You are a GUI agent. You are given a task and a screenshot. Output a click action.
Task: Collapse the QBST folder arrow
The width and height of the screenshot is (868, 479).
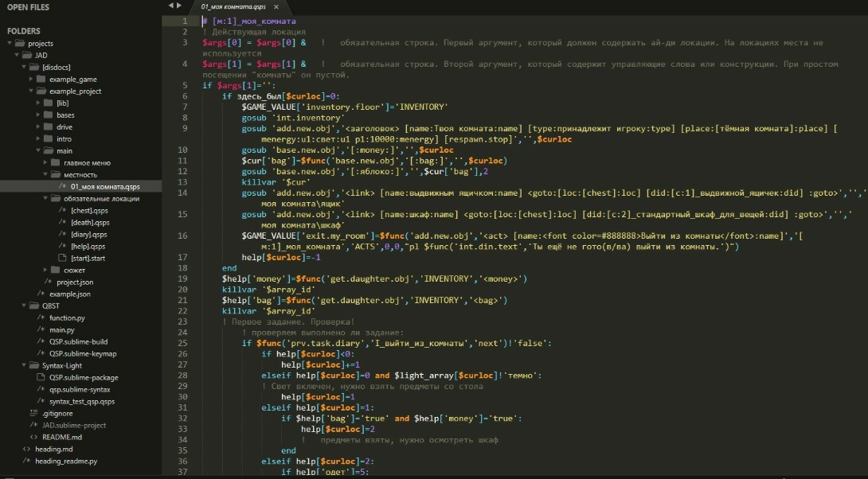coord(25,306)
